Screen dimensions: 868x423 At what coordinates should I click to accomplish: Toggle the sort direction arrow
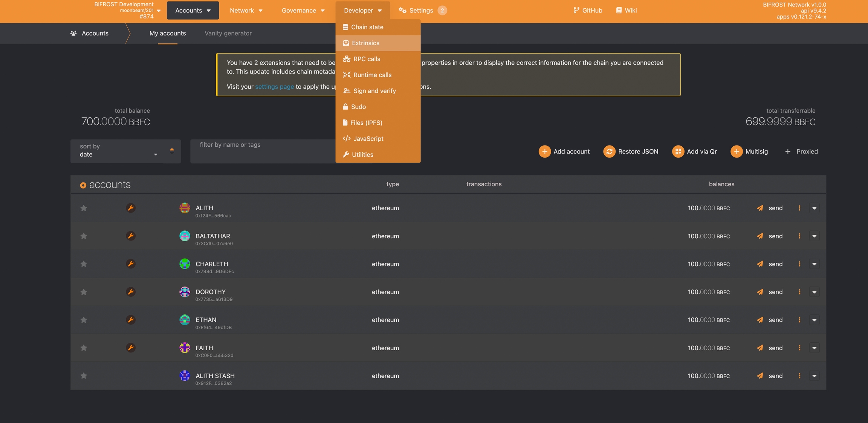172,150
